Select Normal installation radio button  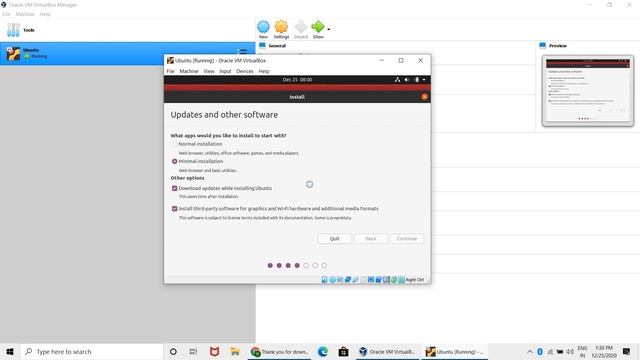coord(175,144)
